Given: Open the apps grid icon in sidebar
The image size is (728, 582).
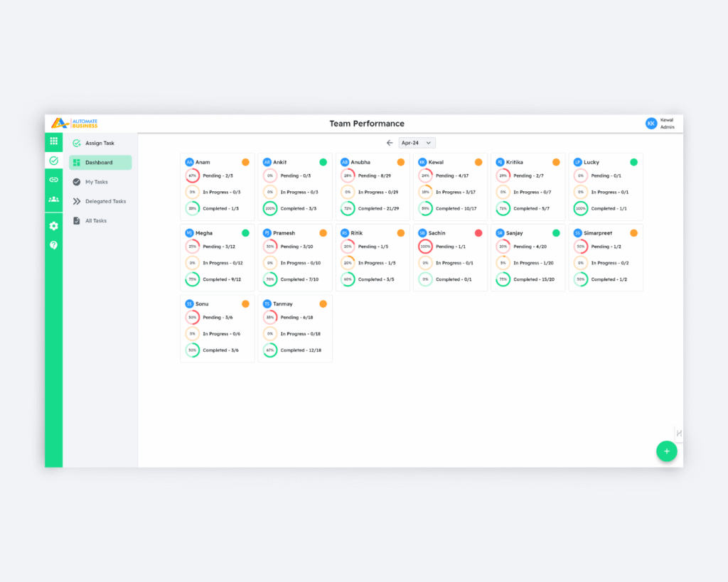Looking at the screenshot, I should coord(53,141).
